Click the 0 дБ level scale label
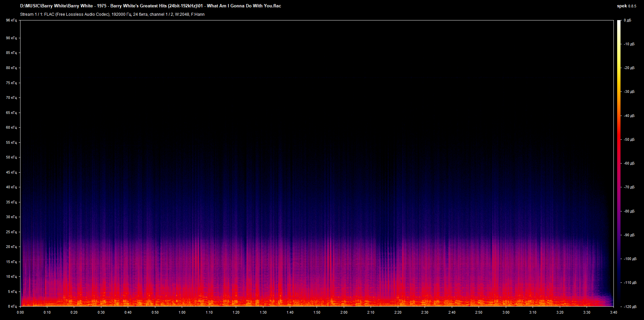The image size is (644, 320). point(628,20)
